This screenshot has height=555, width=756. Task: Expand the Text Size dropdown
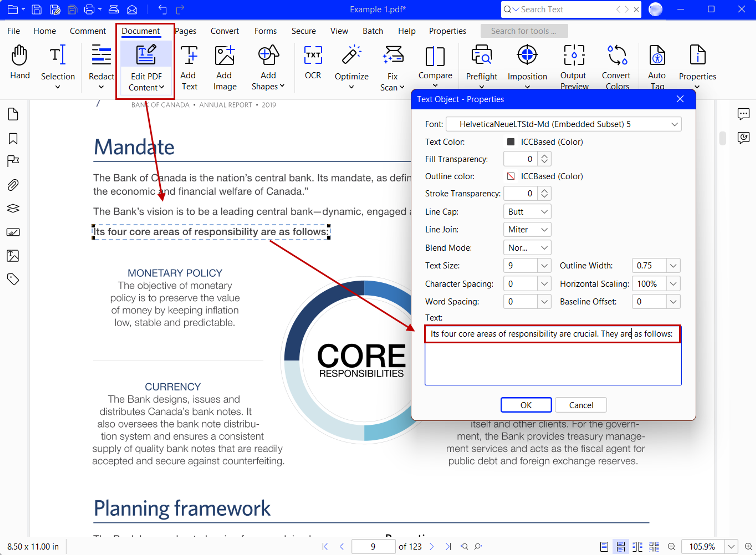(544, 266)
